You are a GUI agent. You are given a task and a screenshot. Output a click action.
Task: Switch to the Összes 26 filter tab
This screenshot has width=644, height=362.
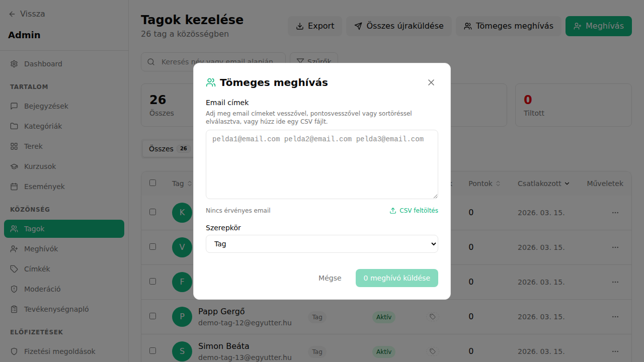pyautogui.click(x=168, y=148)
